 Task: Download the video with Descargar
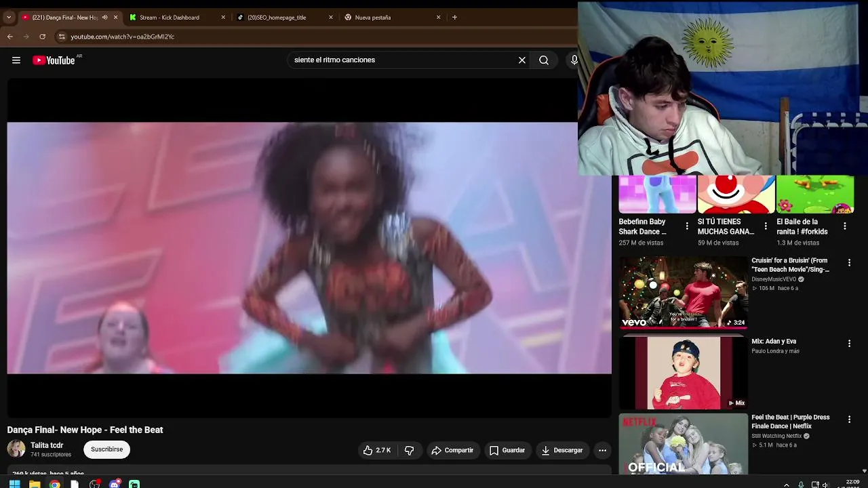pyautogui.click(x=562, y=450)
